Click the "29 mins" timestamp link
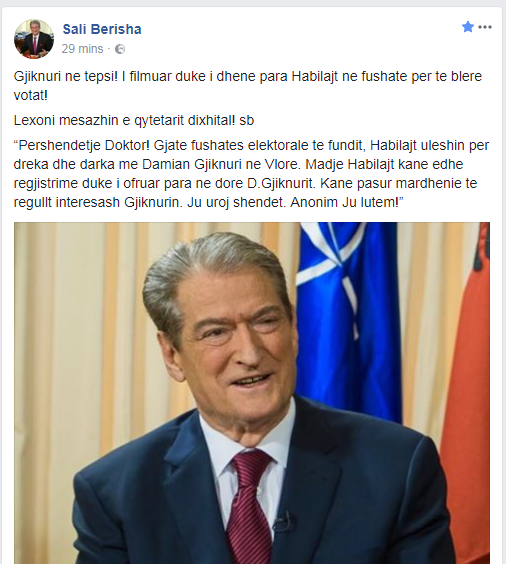 tap(82, 49)
